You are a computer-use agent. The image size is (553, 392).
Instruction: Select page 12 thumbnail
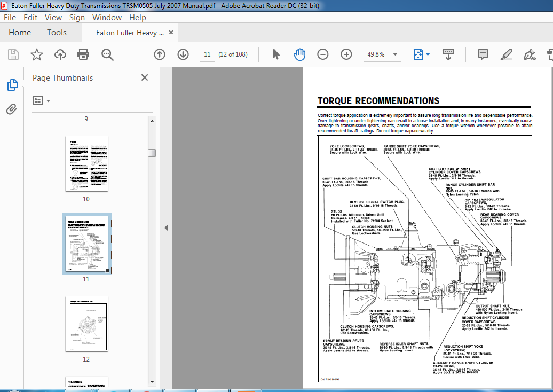(x=87, y=324)
